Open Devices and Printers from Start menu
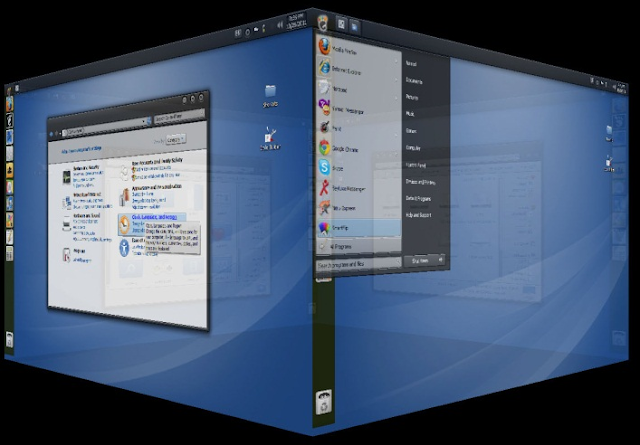This screenshot has width=640, height=445. pos(420,182)
